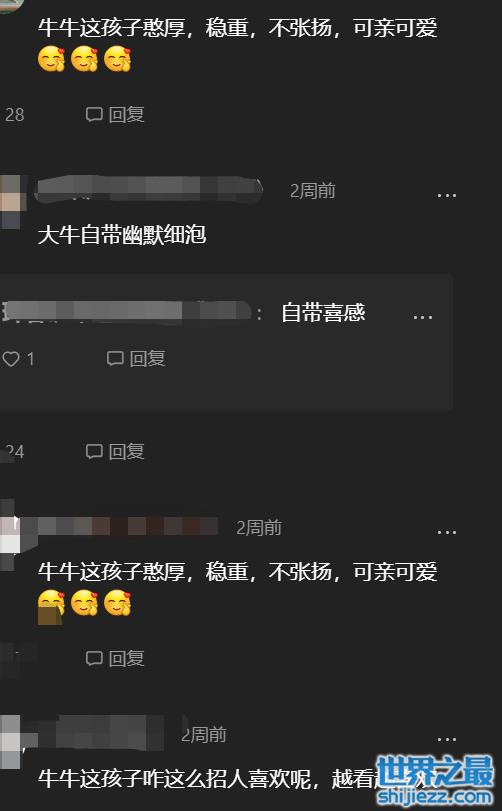
Task: Click like count 28 on first comment
Action: (x=14, y=115)
